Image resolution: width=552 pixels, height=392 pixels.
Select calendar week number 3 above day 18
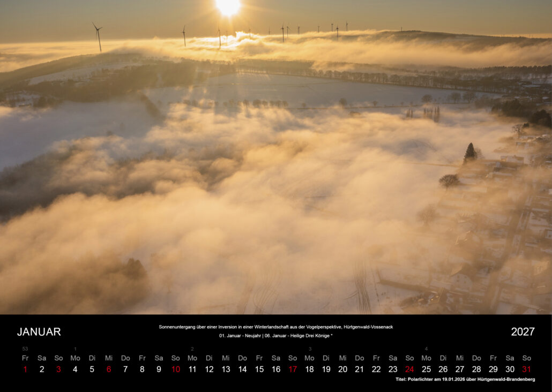tap(310, 349)
